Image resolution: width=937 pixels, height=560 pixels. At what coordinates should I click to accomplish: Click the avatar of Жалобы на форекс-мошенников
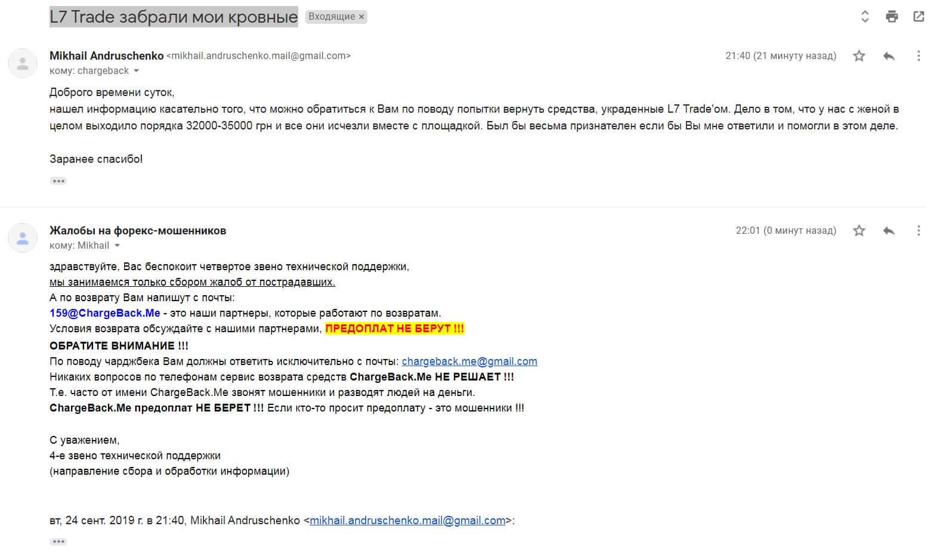click(23, 238)
